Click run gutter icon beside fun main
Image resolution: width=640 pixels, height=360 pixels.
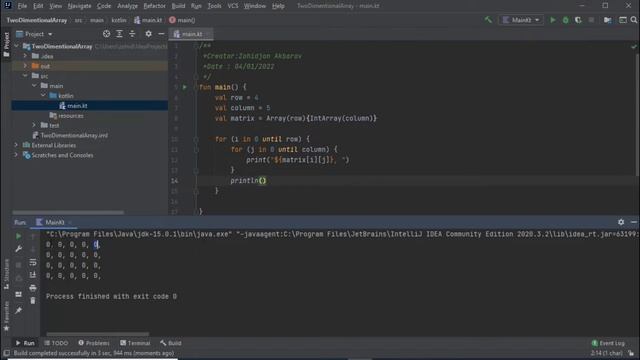184,87
